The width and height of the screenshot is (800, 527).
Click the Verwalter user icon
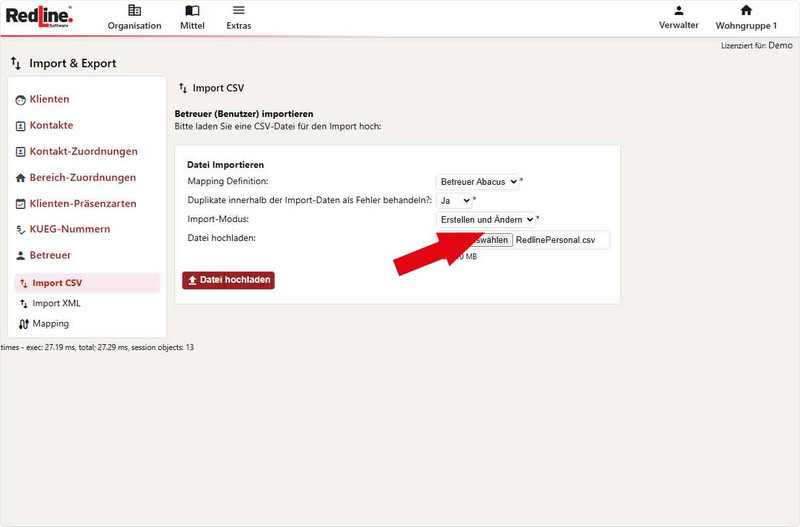(678, 11)
